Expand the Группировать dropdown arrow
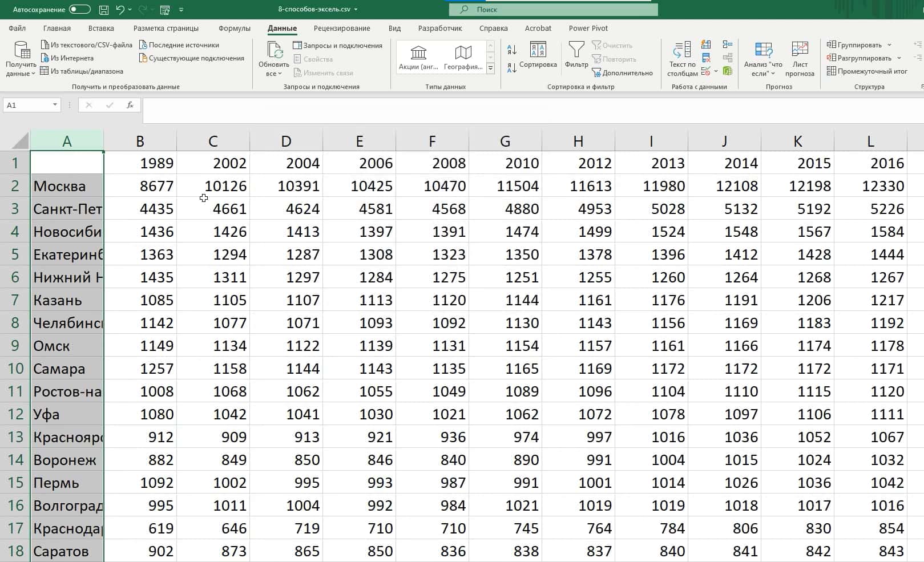This screenshot has width=924, height=562. (889, 45)
